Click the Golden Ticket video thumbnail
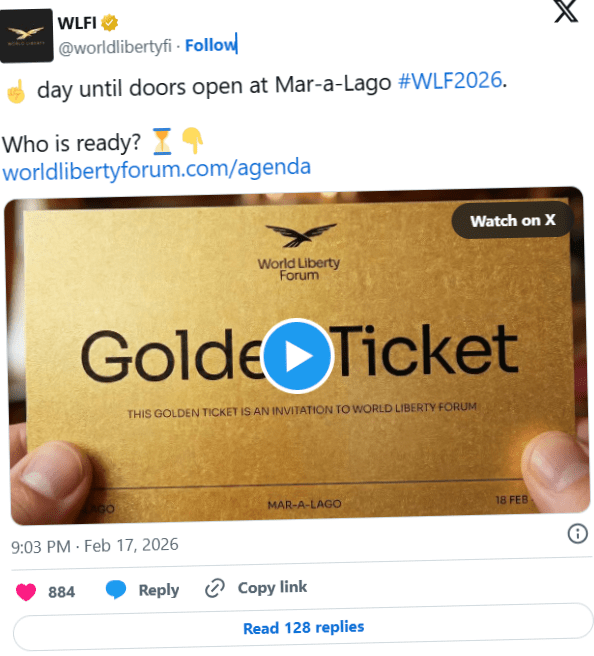 click(296, 356)
